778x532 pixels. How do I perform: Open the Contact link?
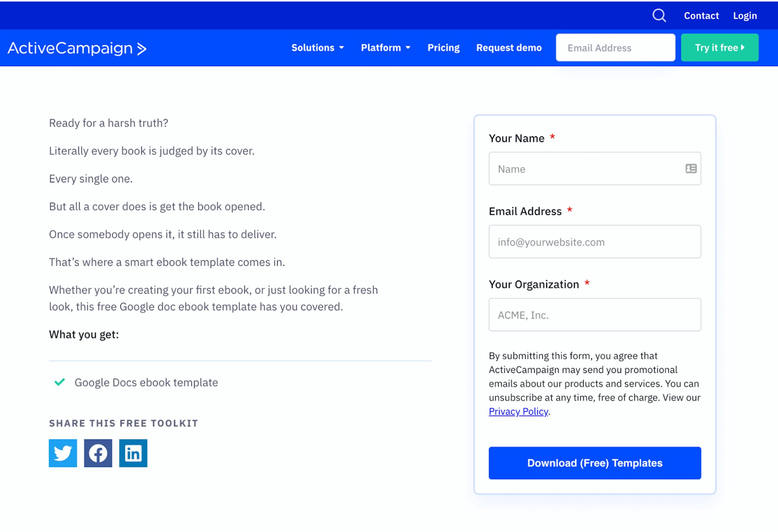tap(701, 16)
